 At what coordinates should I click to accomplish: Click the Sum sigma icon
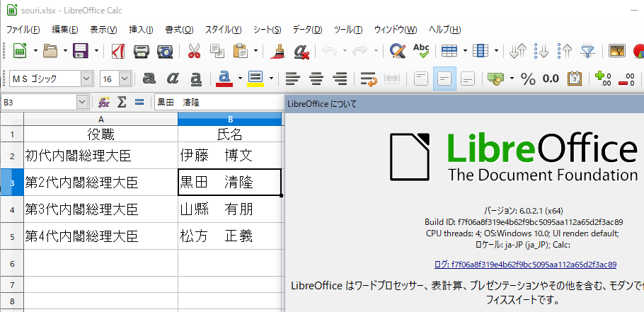[122, 102]
